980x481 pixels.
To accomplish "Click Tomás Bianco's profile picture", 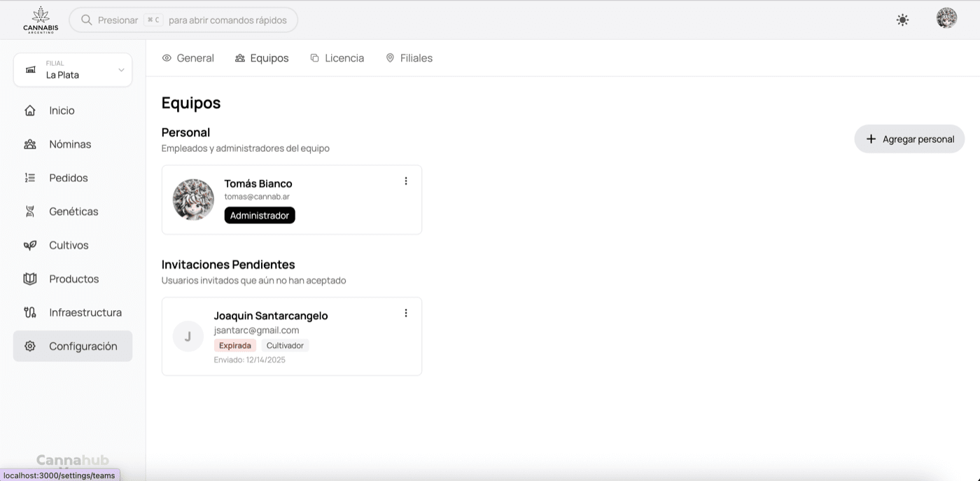I will (x=193, y=200).
